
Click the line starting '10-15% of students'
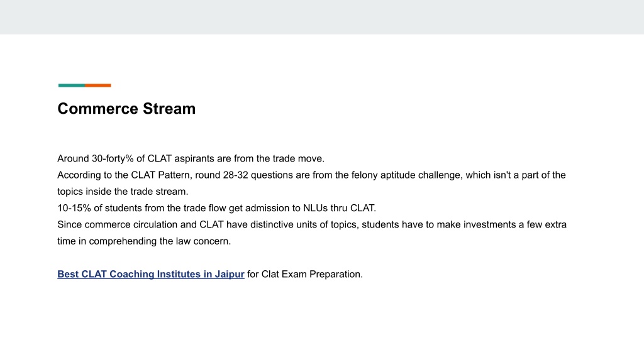point(216,208)
